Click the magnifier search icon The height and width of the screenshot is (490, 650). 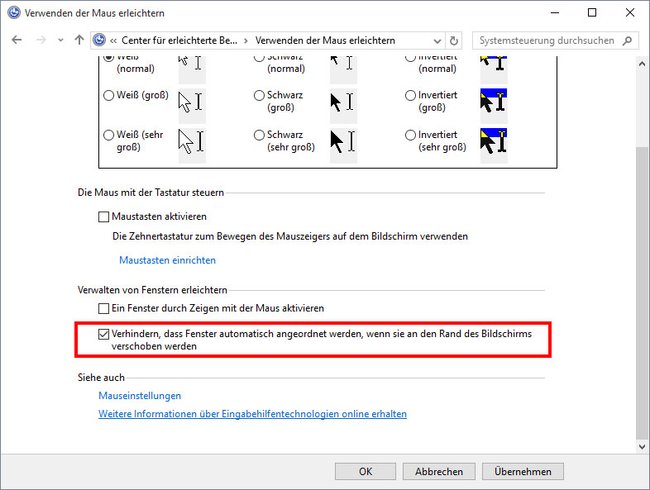[x=628, y=41]
